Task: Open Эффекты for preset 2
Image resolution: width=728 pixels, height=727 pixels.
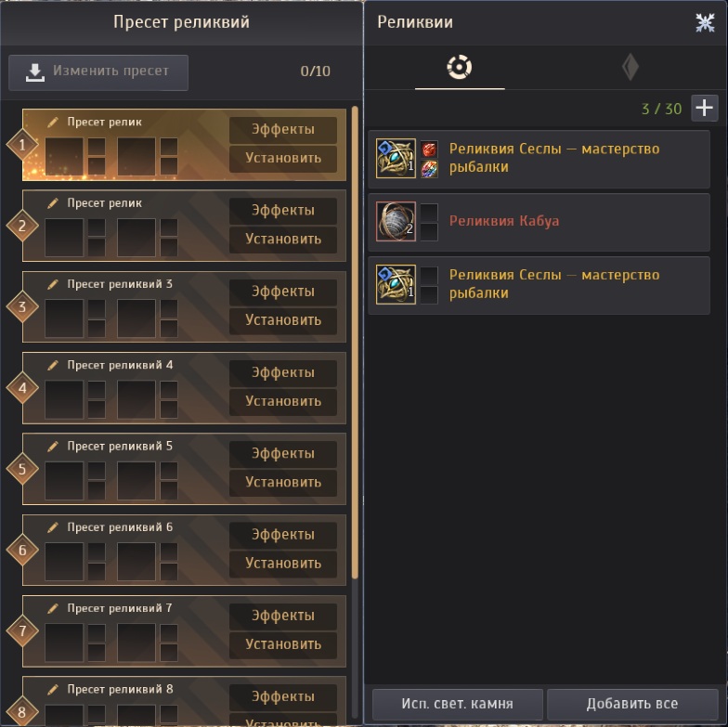Action: [x=282, y=211]
